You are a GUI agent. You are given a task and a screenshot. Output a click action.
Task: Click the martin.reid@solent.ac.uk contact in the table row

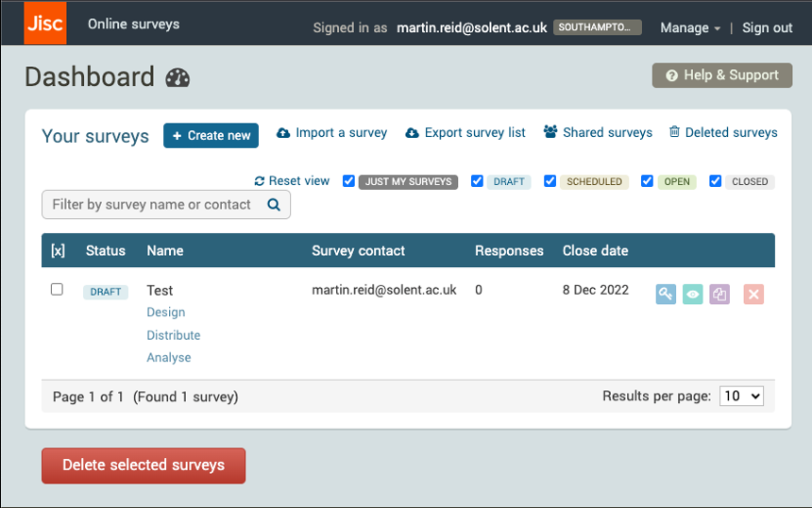(384, 290)
